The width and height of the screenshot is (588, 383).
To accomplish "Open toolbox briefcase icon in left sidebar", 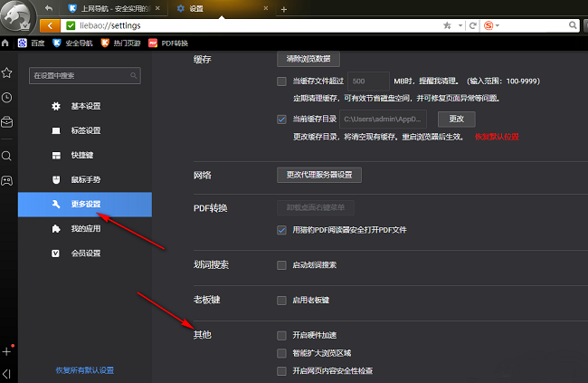I will (x=6, y=122).
